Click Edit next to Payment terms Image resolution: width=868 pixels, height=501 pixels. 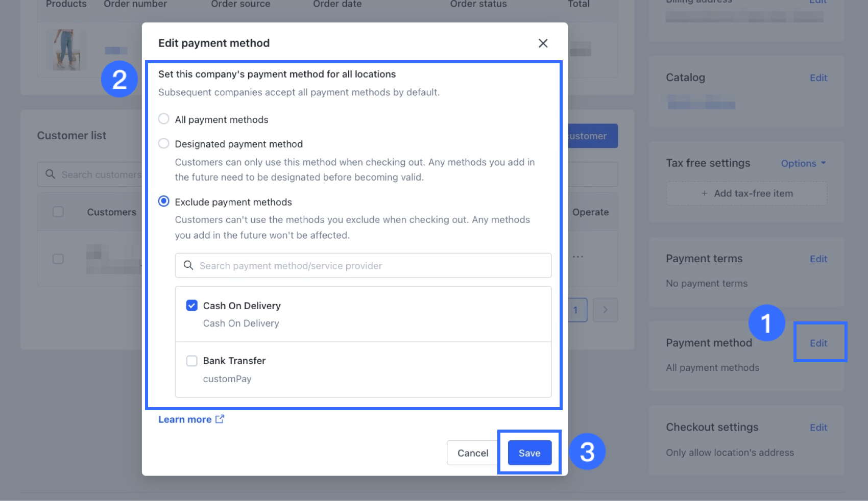click(x=818, y=259)
